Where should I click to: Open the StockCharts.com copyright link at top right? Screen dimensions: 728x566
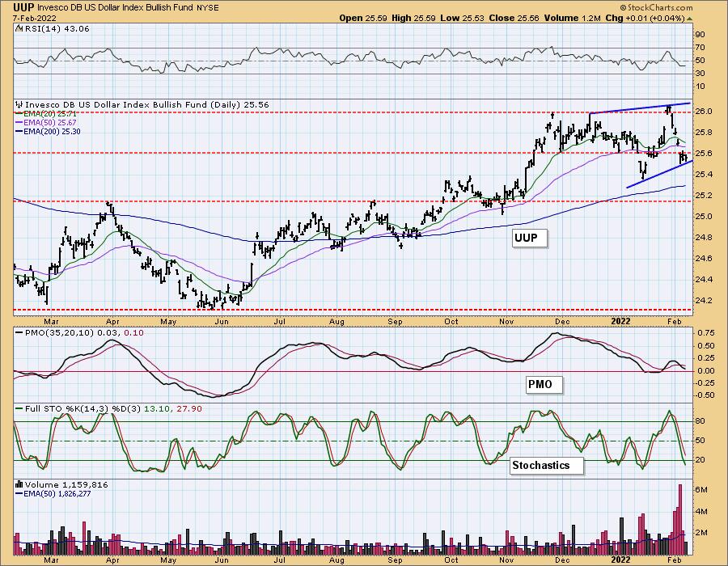tap(657, 7)
